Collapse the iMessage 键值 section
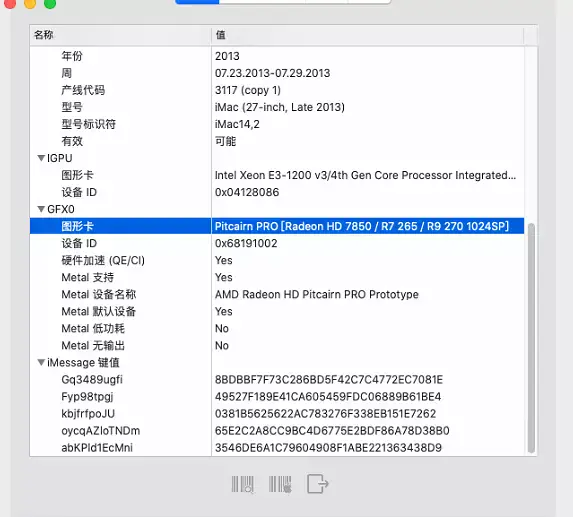 pos(41,362)
